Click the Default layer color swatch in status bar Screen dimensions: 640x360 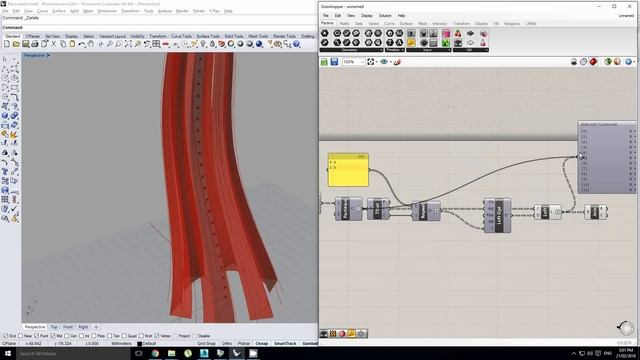[x=140, y=344]
